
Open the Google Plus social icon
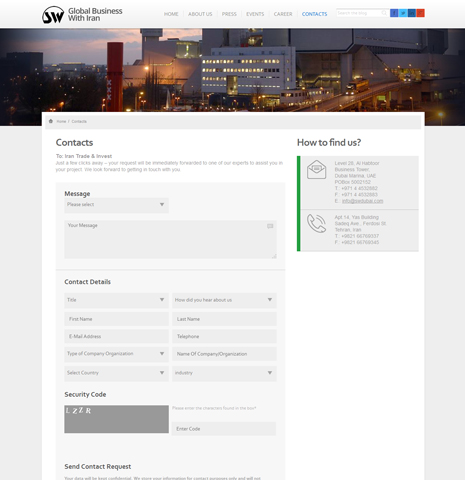tap(420, 13)
